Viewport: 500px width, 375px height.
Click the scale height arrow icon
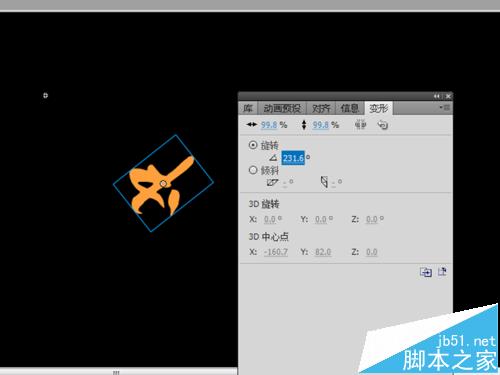[304, 125]
